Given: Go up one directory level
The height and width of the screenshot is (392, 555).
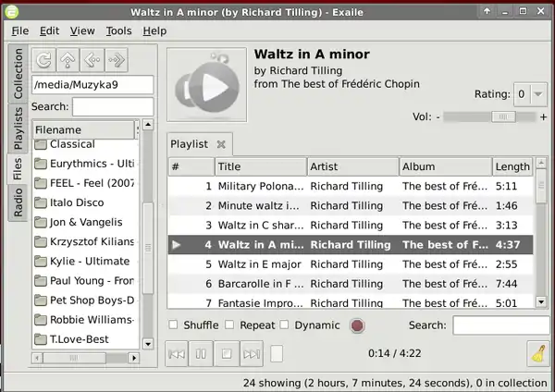Looking at the screenshot, I should tap(68, 60).
